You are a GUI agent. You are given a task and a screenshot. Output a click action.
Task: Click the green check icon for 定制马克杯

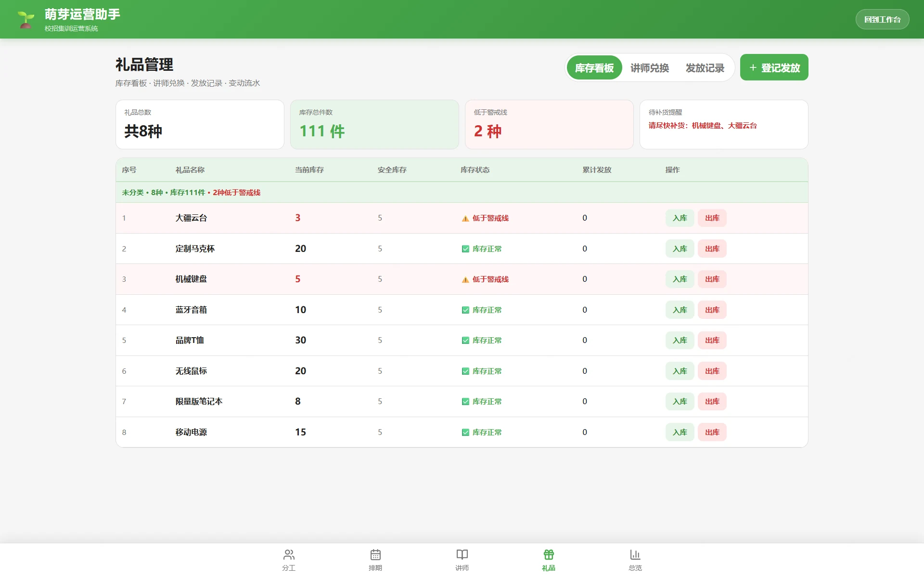pyautogui.click(x=465, y=249)
